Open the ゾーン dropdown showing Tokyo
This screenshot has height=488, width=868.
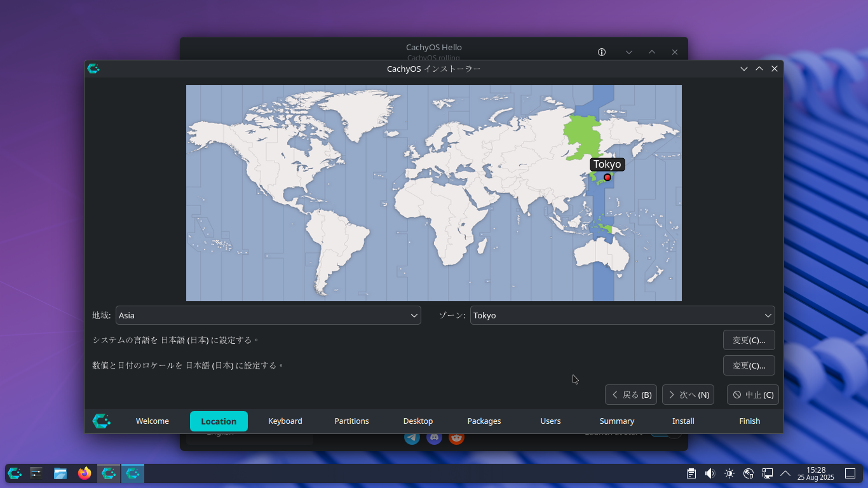click(x=623, y=315)
